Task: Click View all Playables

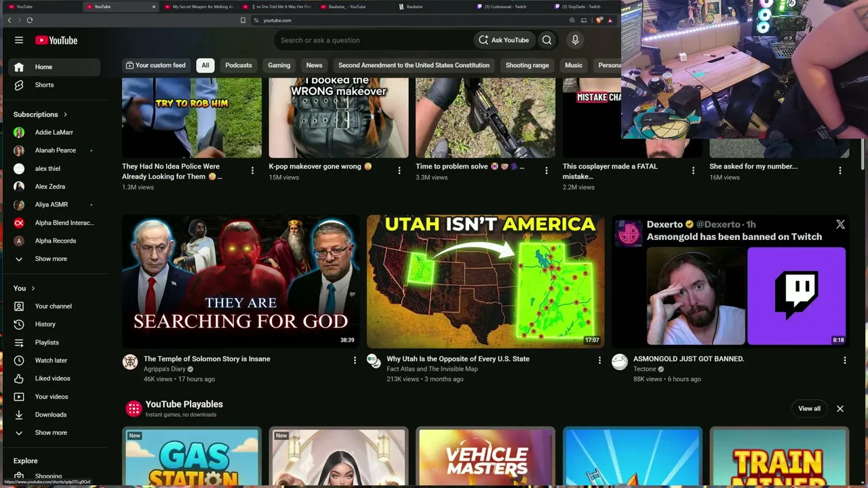Action: pos(809,409)
